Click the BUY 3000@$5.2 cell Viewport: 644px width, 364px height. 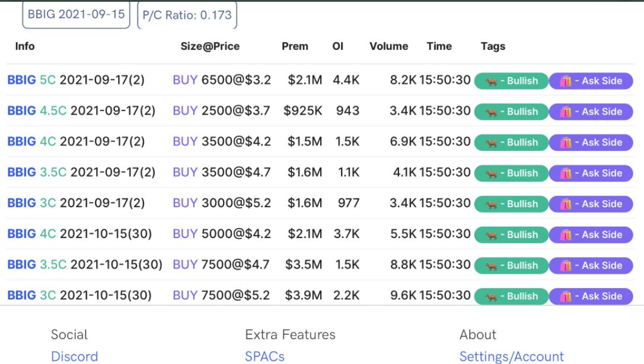(222, 202)
